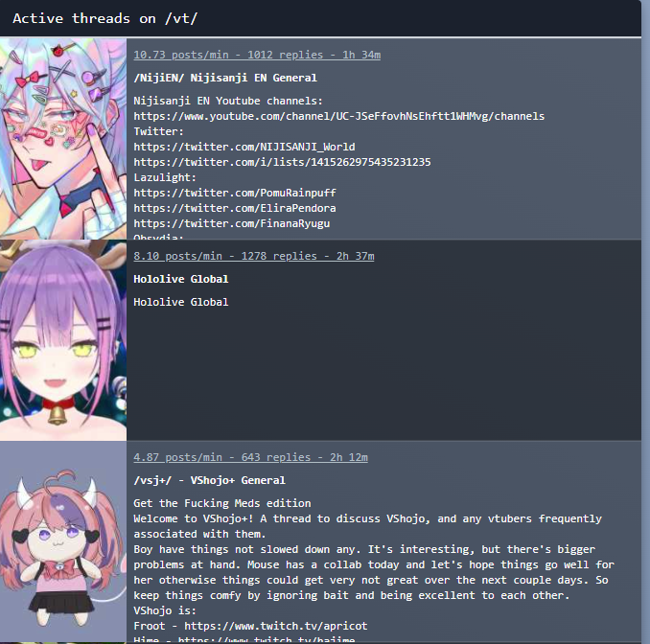Click the Active threads on /vt/ header

click(x=105, y=18)
